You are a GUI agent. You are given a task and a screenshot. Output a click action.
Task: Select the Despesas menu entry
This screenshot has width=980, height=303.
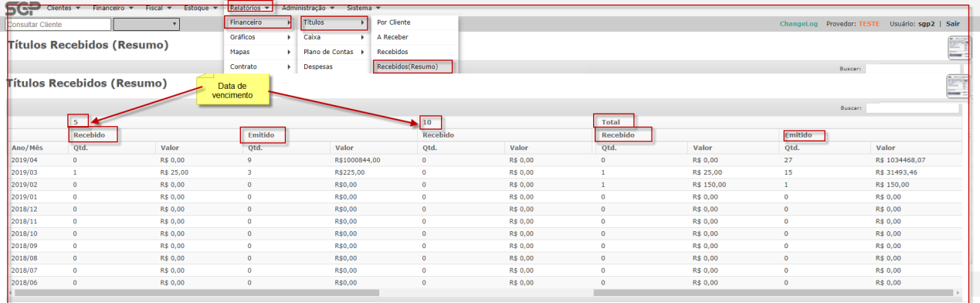333,66
